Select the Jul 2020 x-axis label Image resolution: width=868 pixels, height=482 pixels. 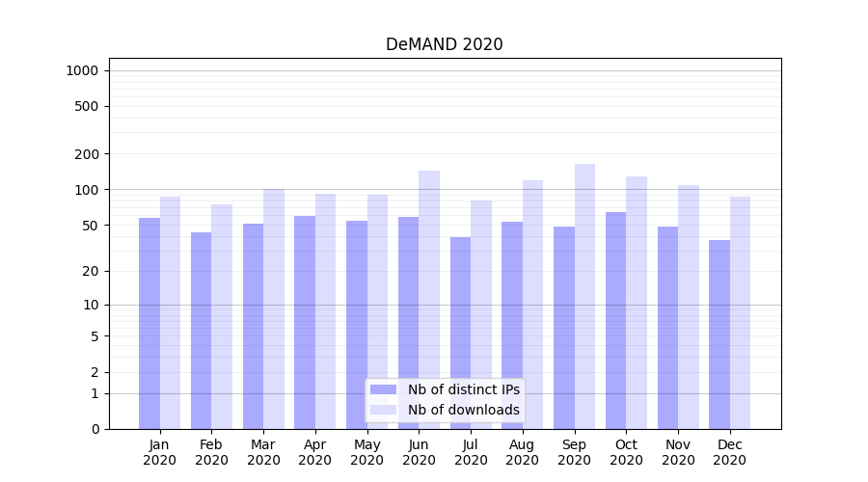pyautogui.click(x=471, y=452)
